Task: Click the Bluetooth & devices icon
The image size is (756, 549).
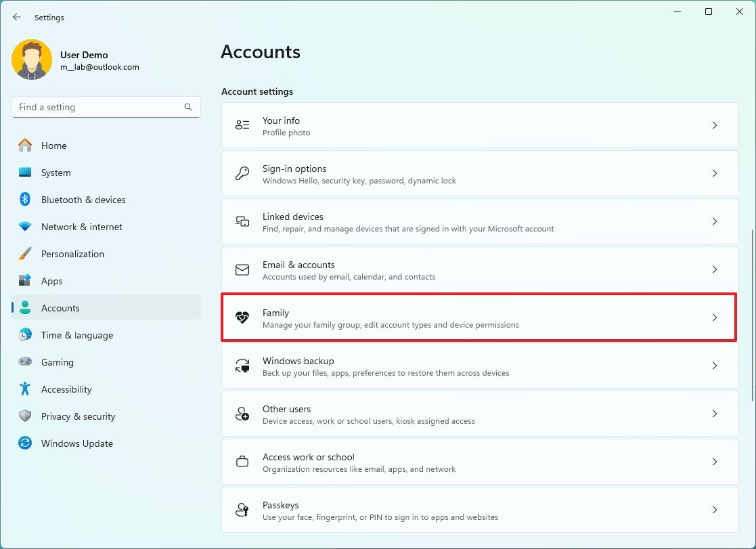Action: pos(24,200)
